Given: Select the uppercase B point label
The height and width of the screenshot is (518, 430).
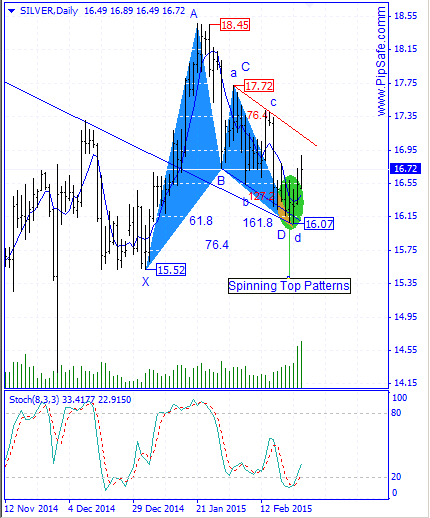Looking at the screenshot, I should pos(221,181).
